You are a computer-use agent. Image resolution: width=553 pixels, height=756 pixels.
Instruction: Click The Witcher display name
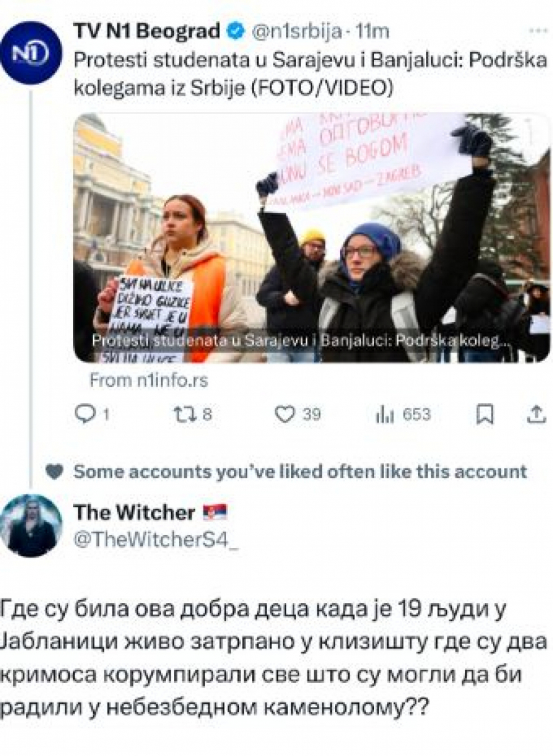click(134, 512)
